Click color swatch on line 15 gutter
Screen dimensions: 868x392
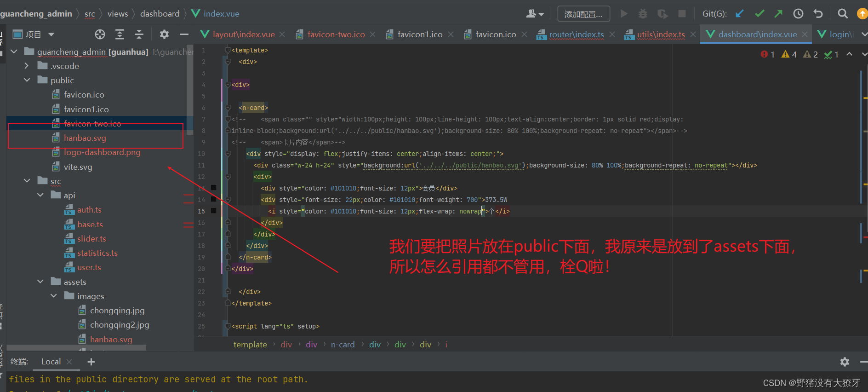[x=213, y=210]
